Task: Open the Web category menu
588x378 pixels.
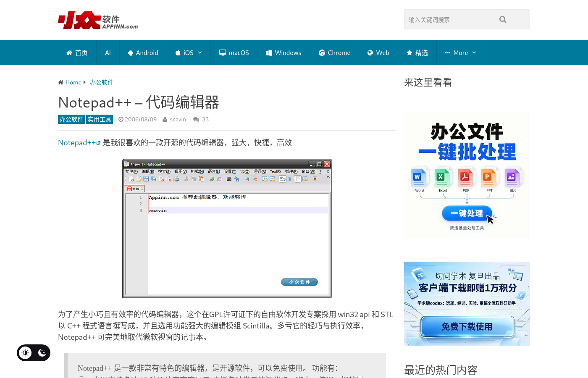Action: tap(378, 52)
